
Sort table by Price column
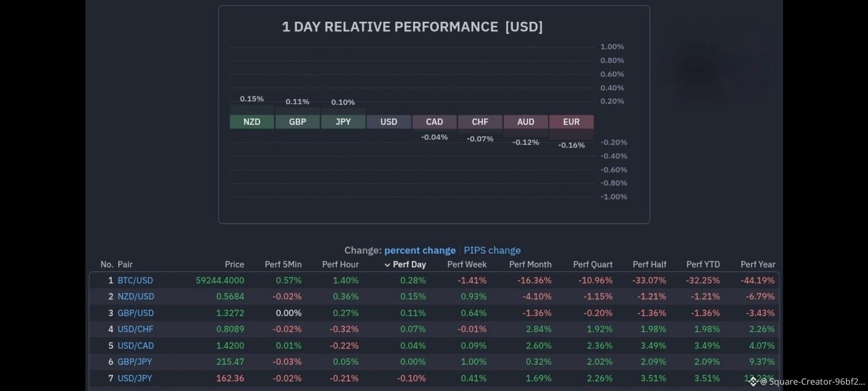(x=234, y=265)
